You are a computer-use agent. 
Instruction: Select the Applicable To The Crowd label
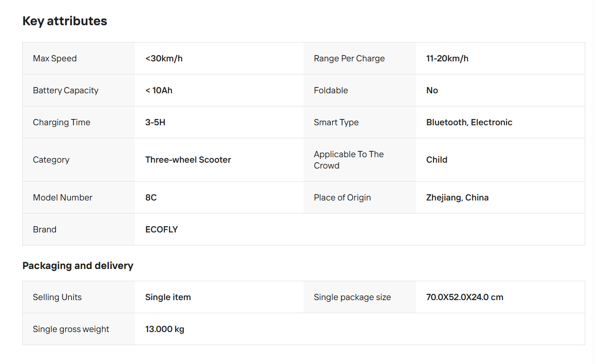point(348,160)
